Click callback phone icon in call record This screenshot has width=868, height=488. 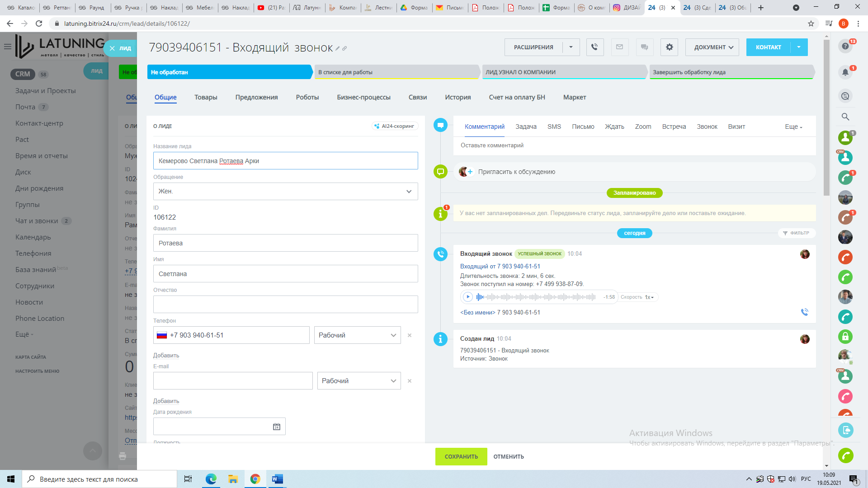(x=804, y=312)
